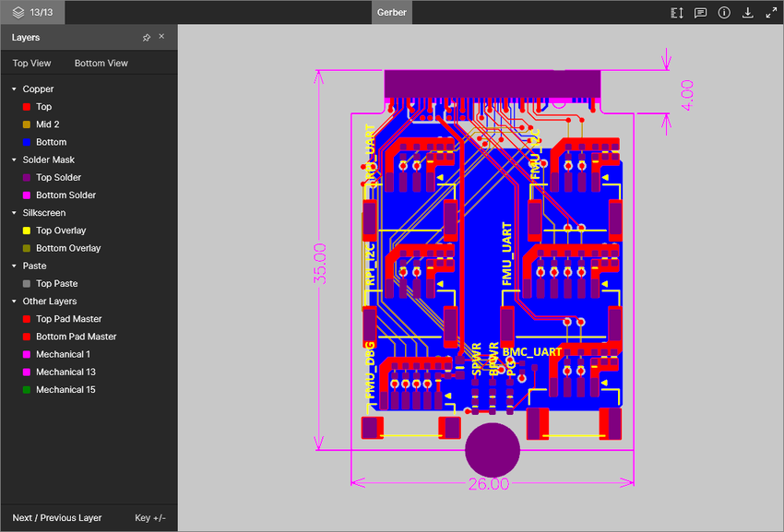Screen dimensions: 784x532
Task: Click the info icon in toolbar
Action: tap(724, 12)
